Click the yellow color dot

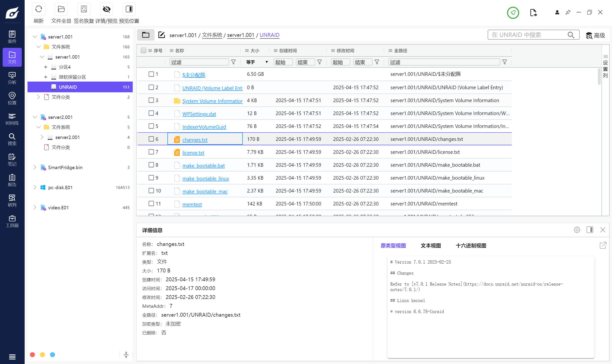(x=42, y=354)
